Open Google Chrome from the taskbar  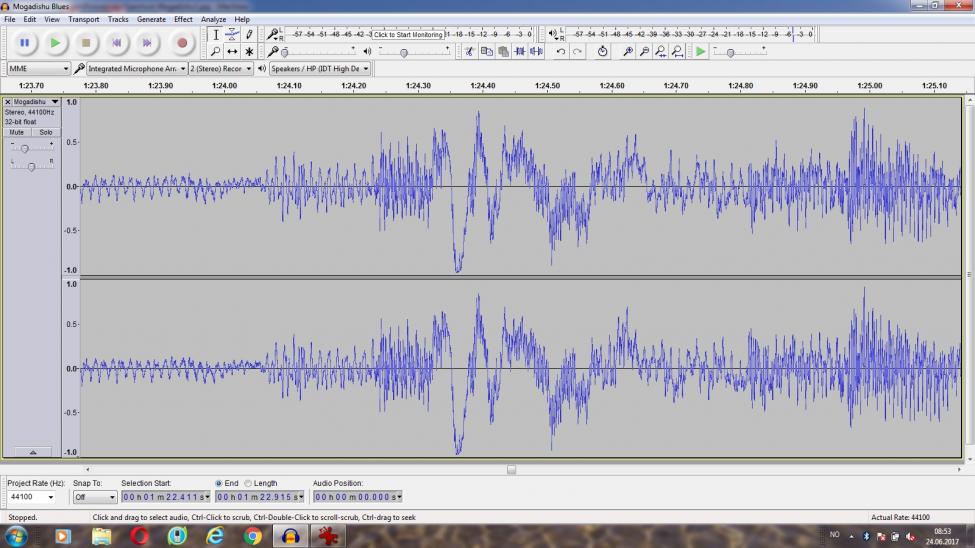253,536
